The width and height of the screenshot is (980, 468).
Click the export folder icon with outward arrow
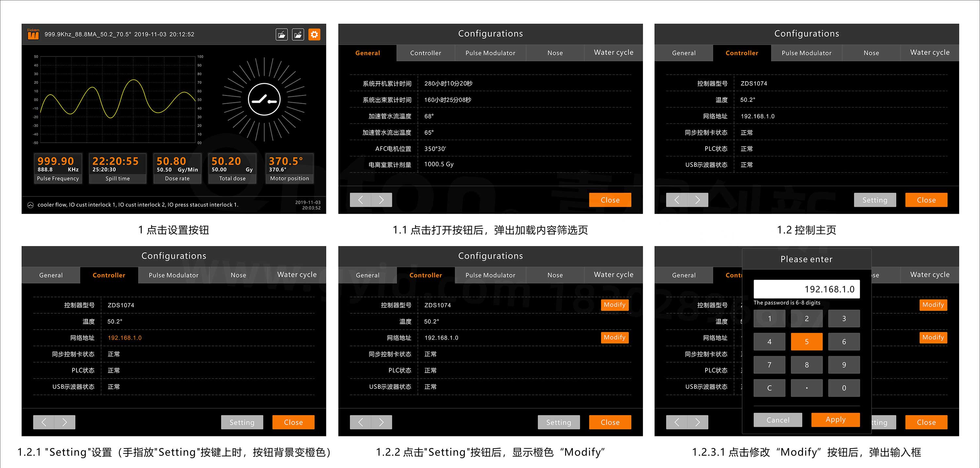click(298, 35)
